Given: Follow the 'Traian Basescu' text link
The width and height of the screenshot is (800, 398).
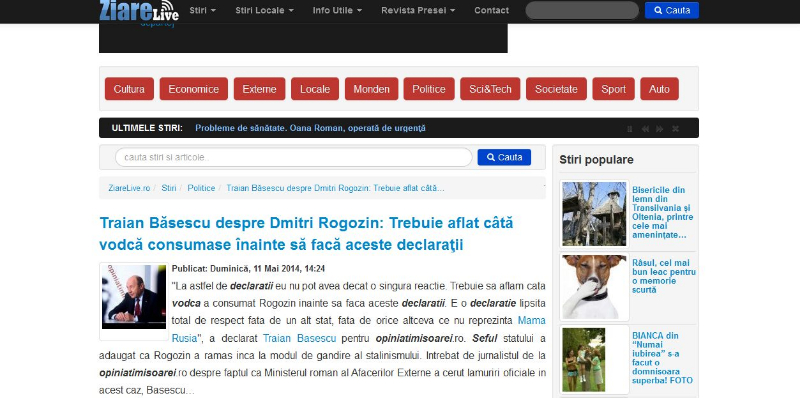Looking at the screenshot, I should [299, 338].
